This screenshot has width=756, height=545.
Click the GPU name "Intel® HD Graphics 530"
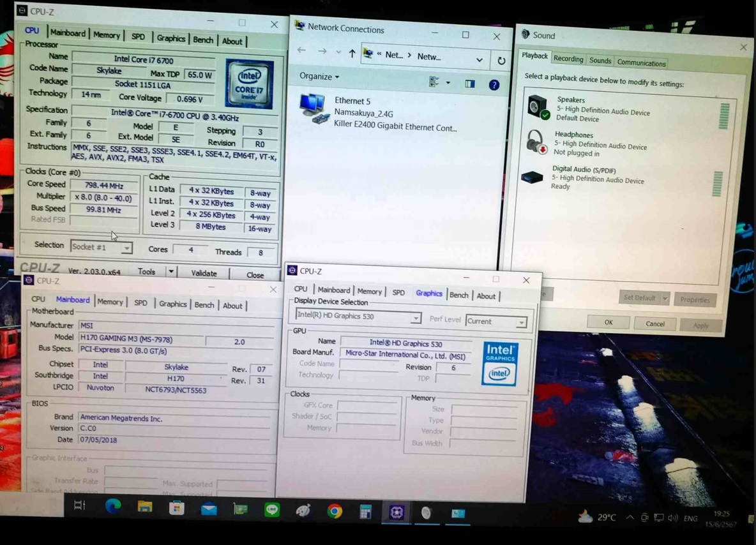[x=405, y=343]
